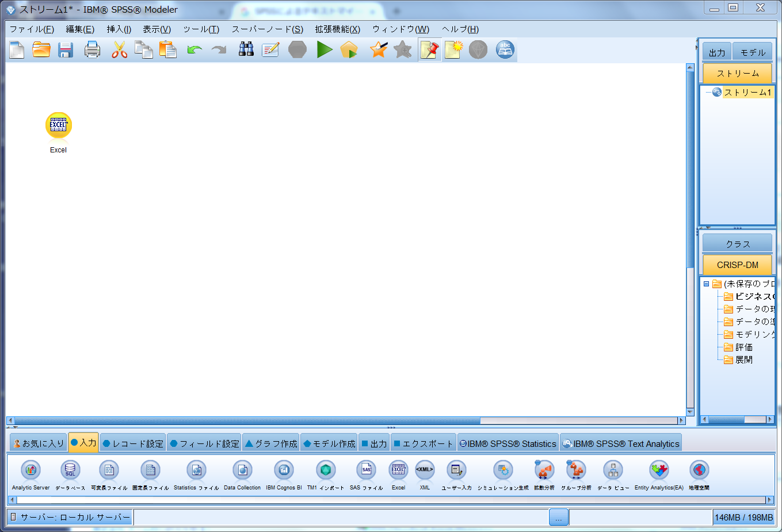Insert a new comment with the note icon
This screenshot has width=782, height=532.
coord(453,50)
